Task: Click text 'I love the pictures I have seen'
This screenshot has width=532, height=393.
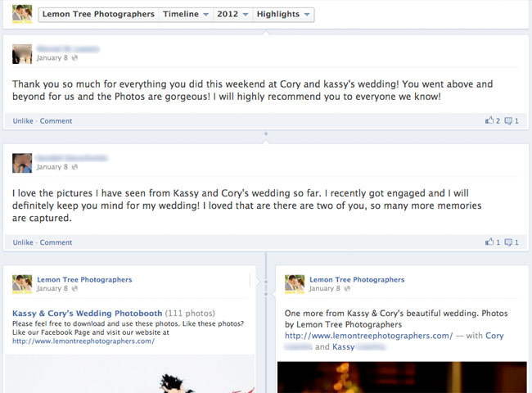Action: coord(79,193)
